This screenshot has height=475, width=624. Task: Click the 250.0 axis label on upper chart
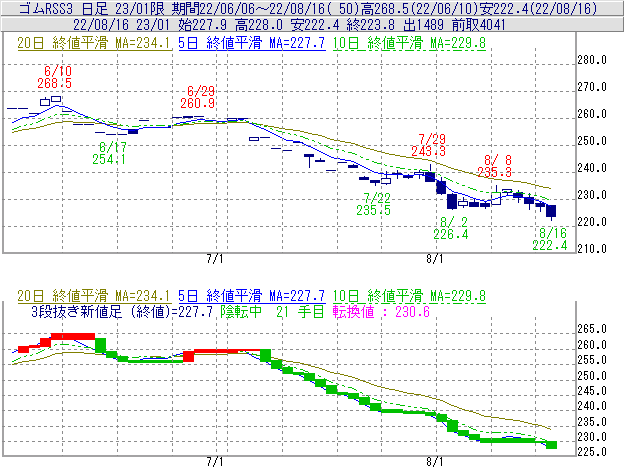coord(592,141)
